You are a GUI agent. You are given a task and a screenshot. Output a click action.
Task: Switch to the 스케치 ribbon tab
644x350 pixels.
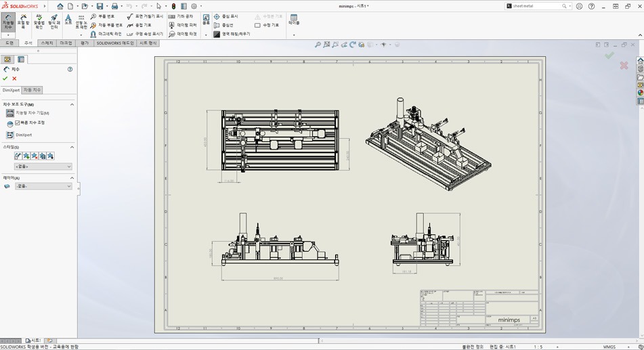pos(47,43)
